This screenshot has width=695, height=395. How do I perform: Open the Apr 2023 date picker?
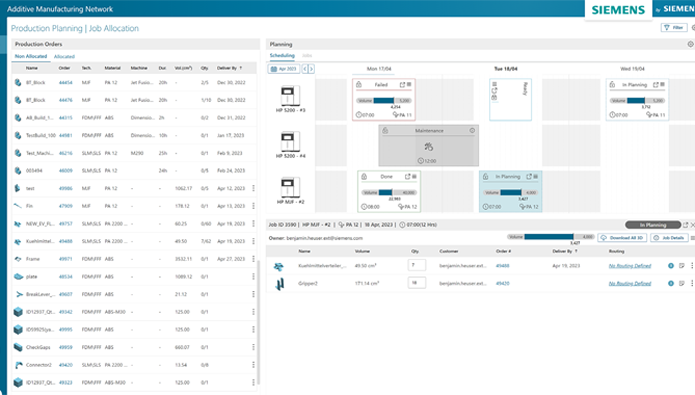coord(284,69)
